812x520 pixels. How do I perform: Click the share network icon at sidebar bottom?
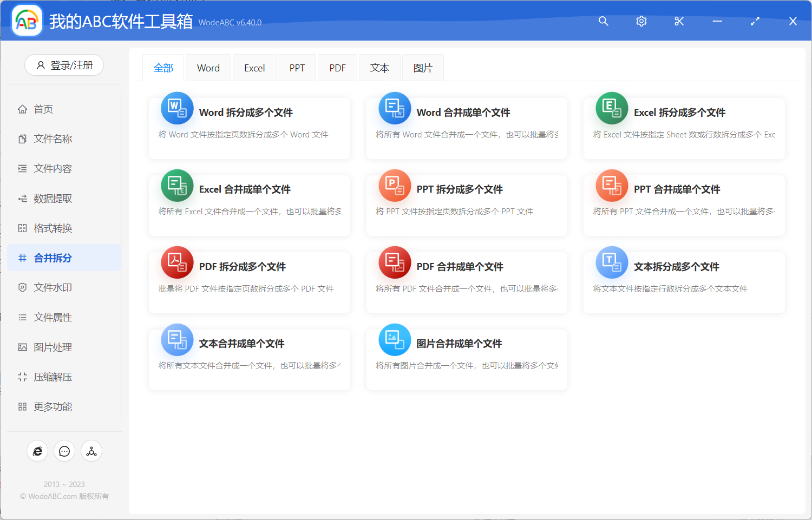click(91, 451)
